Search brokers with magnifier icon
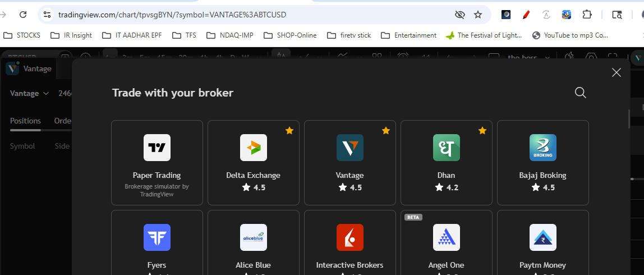The width and height of the screenshot is (644, 275). [581, 93]
